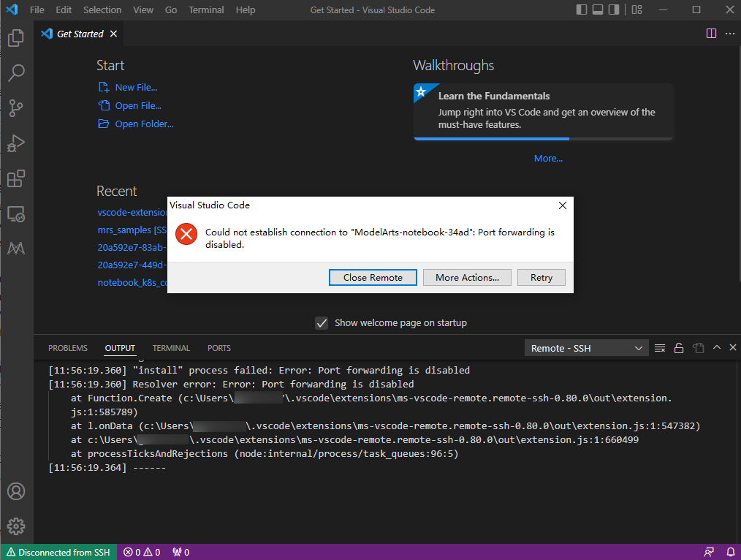Open recent item 20a592e7-449d

(x=132, y=265)
